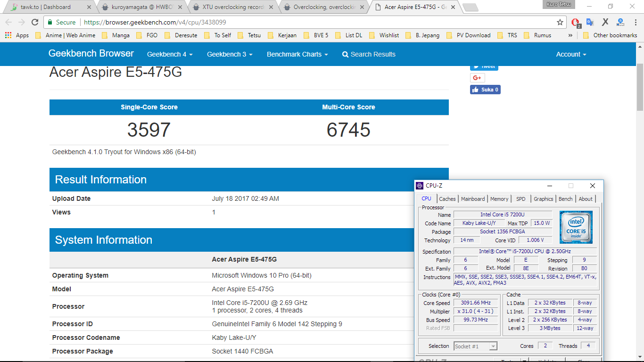This screenshot has width=644, height=362.
Task: Close the Acer Aspire E5-475G browser tab
Action: [x=454, y=7]
